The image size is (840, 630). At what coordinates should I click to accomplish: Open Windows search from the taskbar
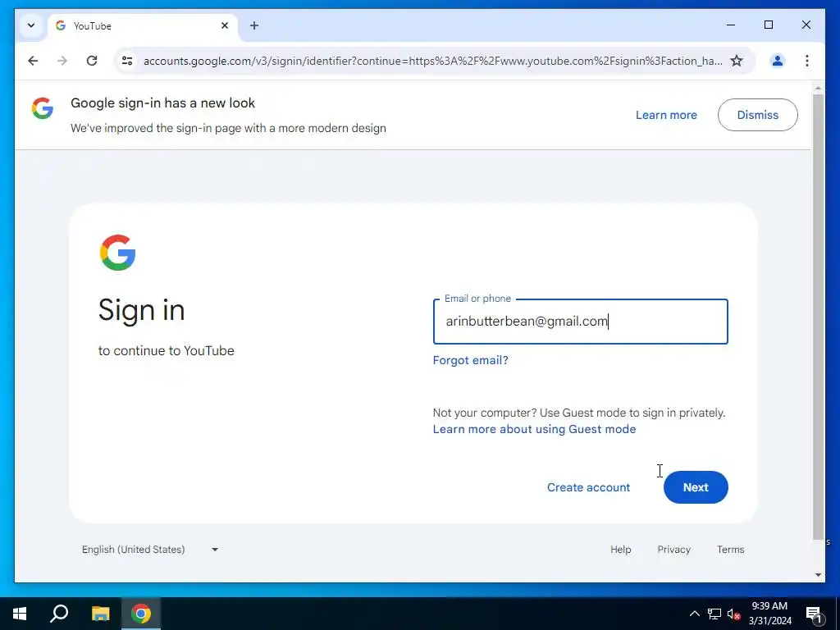pyautogui.click(x=59, y=614)
